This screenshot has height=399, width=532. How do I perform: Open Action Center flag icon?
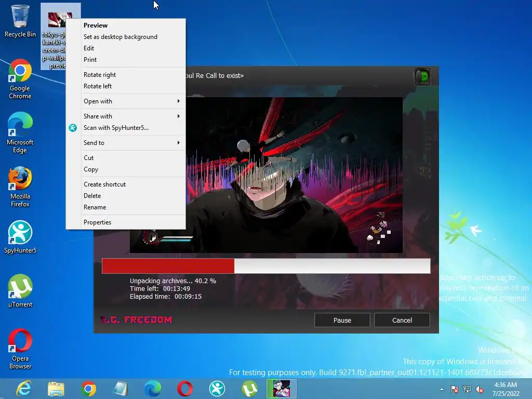pyautogui.click(x=454, y=389)
